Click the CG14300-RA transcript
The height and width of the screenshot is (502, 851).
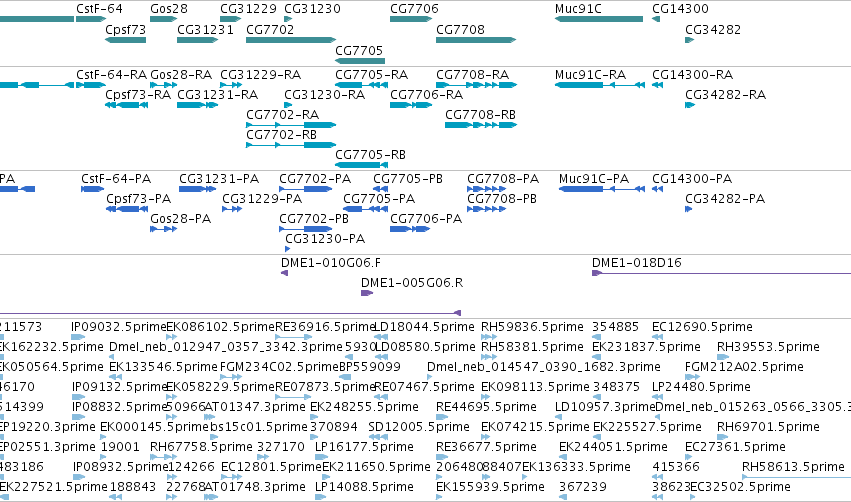(657, 85)
